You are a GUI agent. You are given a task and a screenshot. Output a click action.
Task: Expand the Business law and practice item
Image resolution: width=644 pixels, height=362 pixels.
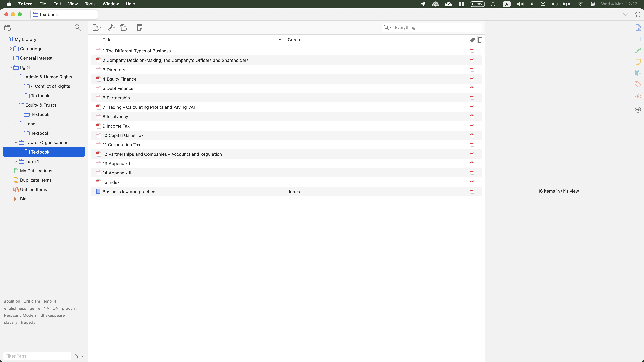[x=93, y=192]
